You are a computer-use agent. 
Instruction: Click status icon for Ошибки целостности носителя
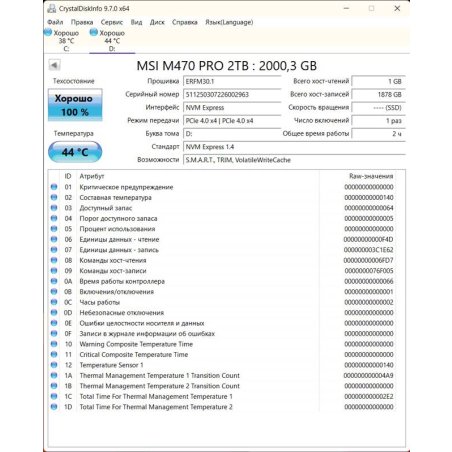tap(54, 323)
